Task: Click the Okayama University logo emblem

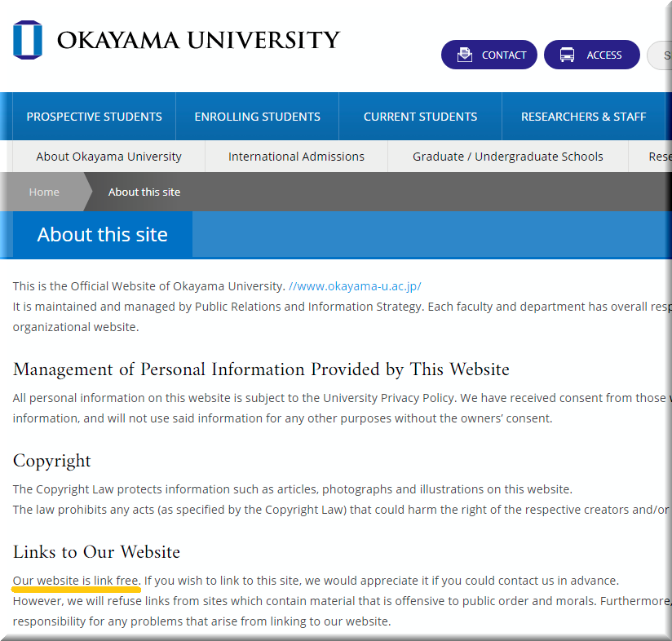Action: click(x=28, y=40)
